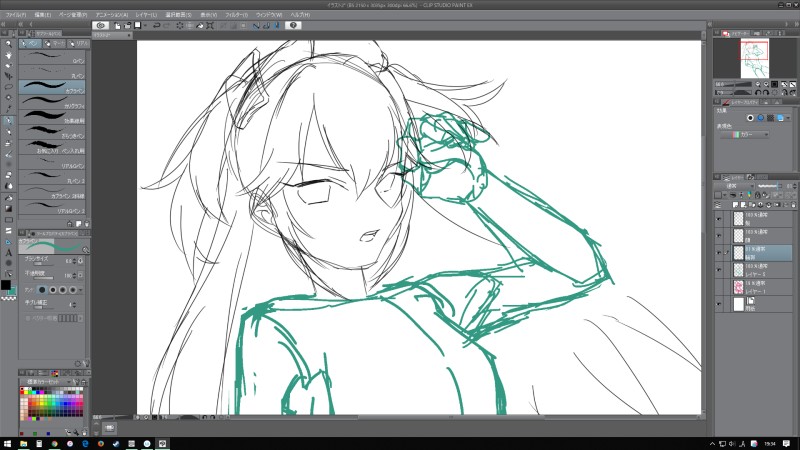Open the 編集(E) menu
This screenshot has width=800, height=450.
click(x=42, y=15)
